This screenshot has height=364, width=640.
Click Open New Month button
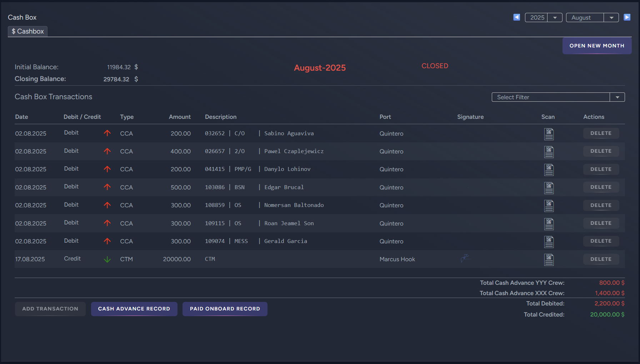(597, 46)
